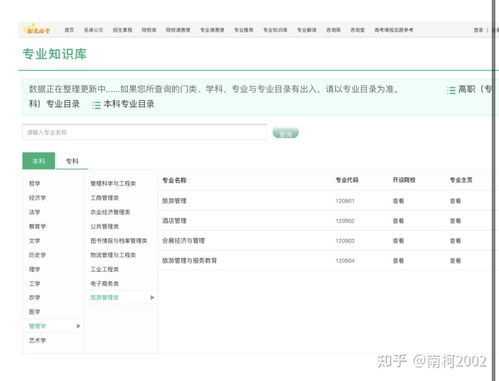Select 艺术学 in the category list
499x381 pixels.
point(37,340)
